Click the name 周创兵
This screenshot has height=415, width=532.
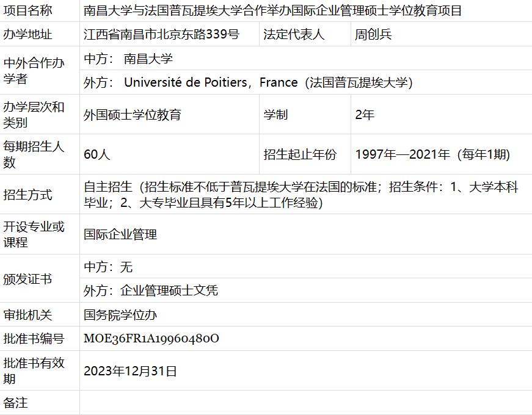(373, 34)
